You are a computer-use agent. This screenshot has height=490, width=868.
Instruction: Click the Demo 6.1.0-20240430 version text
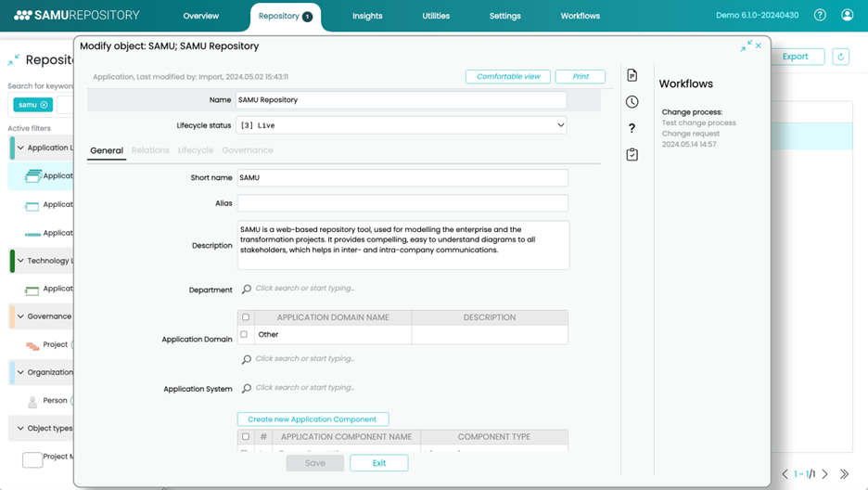coord(757,16)
